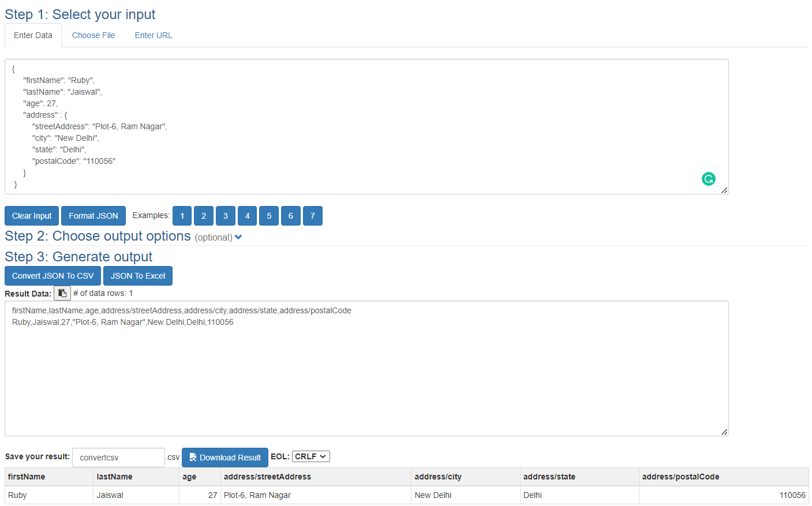Load example 7

pos(312,216)
